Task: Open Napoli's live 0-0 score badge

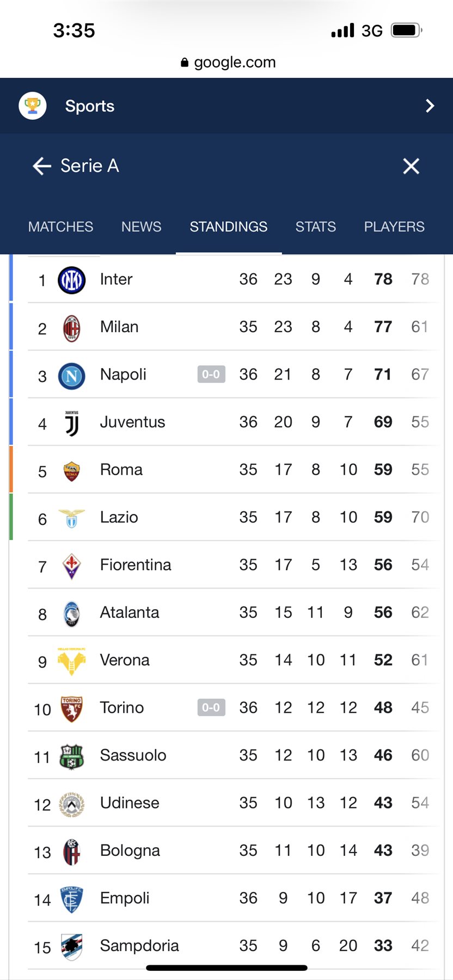Action: (211, 375)
